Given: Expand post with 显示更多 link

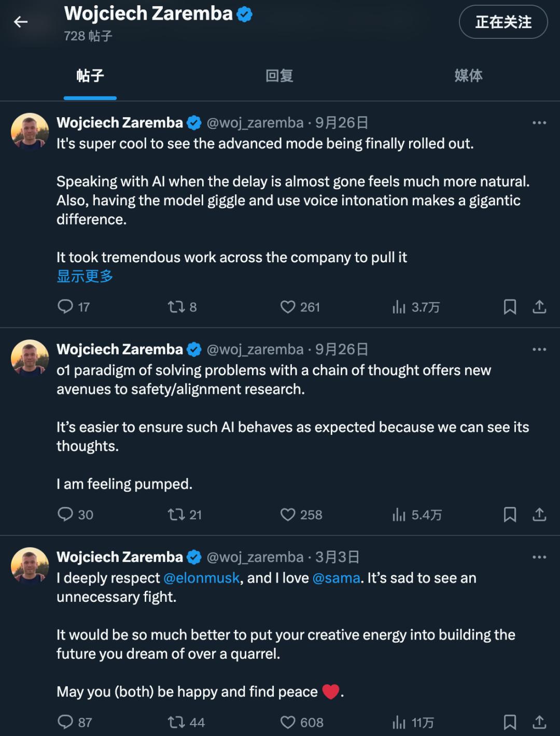Looking at the screenshot, I should pos(85,276).
